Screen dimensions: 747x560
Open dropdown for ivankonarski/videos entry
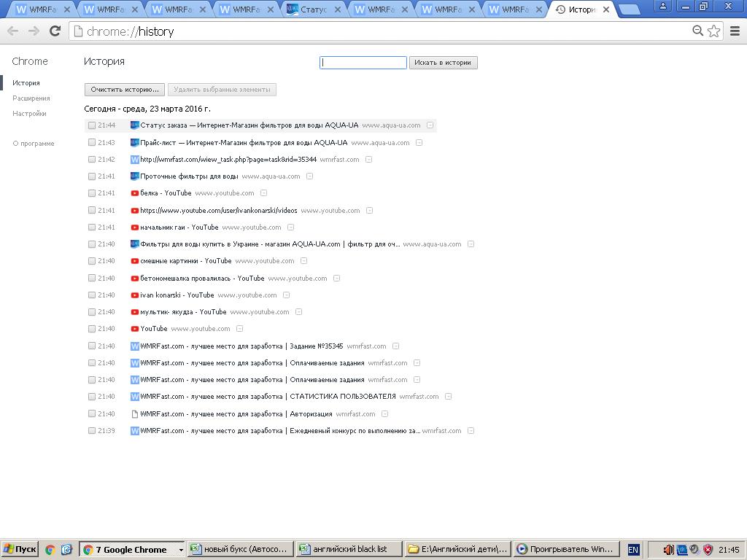click(x=370, y=211)
